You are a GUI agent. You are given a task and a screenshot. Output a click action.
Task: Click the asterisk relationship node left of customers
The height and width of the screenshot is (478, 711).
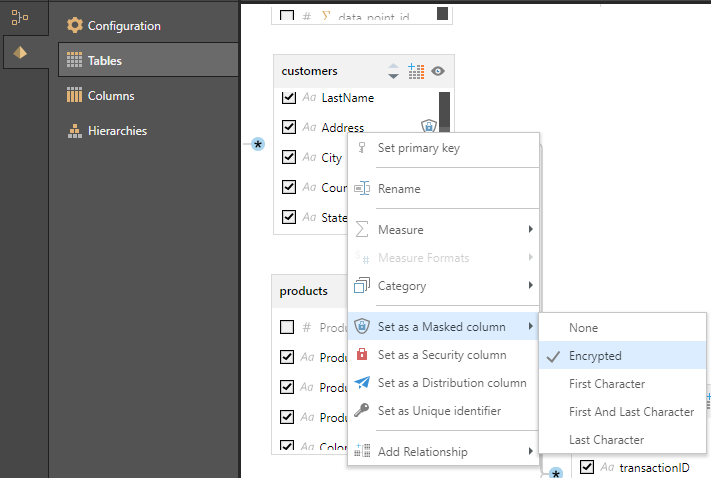coord(258,145)
